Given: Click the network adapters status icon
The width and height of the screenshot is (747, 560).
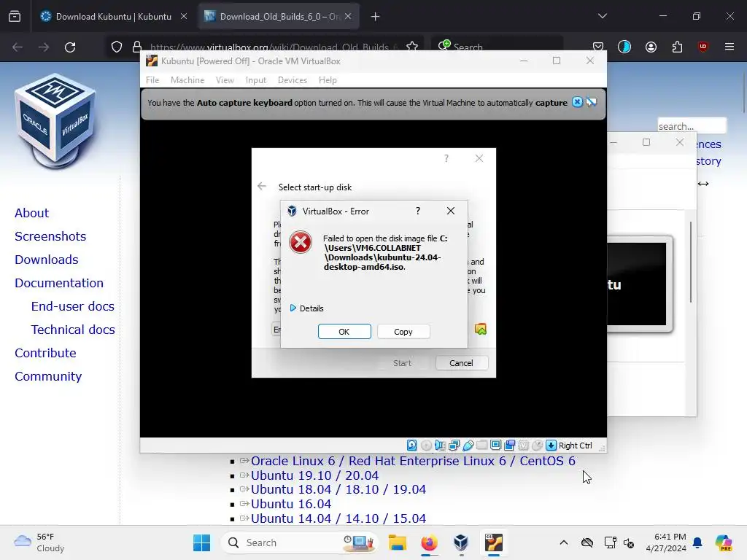Looking at the screenshot, I should coord(454,446).
